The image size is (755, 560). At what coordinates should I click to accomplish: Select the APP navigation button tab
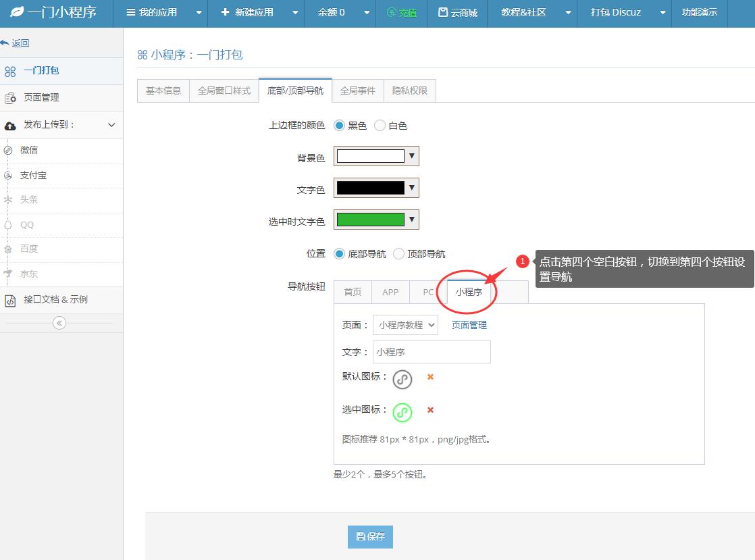(390, 292)
